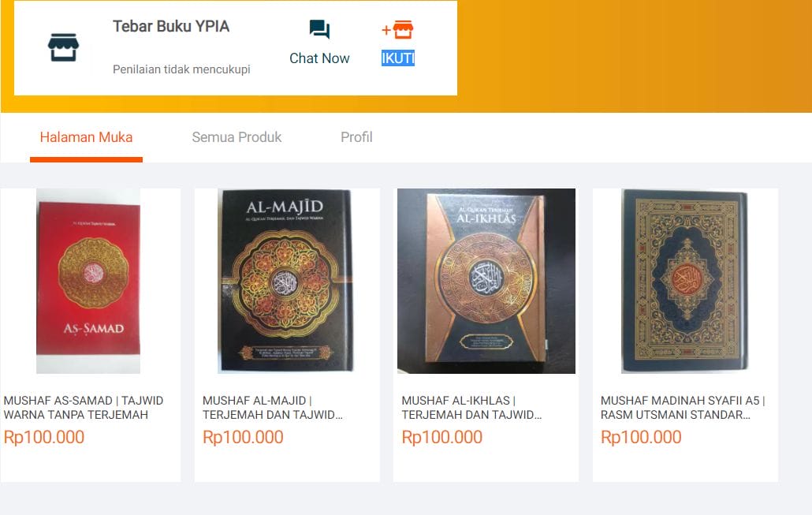Screen dimensions: 812x515
Task: Go to the Profil tab
Action: click(x=356, y=137)
